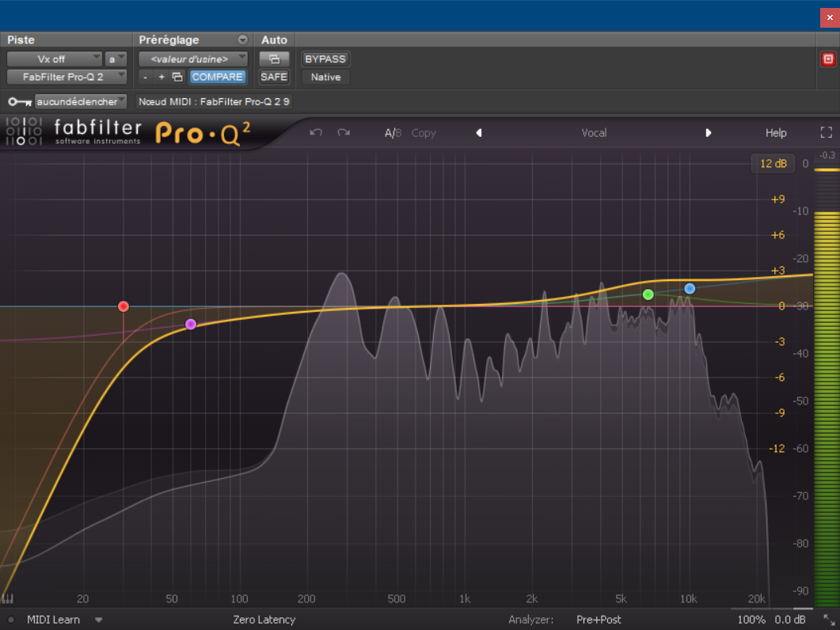Image resolution: width=840 pixels, height=630 pixels.
Task: Click the -0.3 peak level readout
Action: pyautogui.click(x=827, y=155)
